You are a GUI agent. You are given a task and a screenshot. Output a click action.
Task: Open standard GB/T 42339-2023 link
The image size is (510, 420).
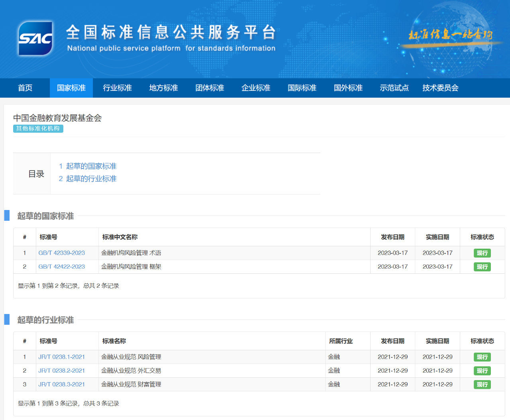click(62, 253)
